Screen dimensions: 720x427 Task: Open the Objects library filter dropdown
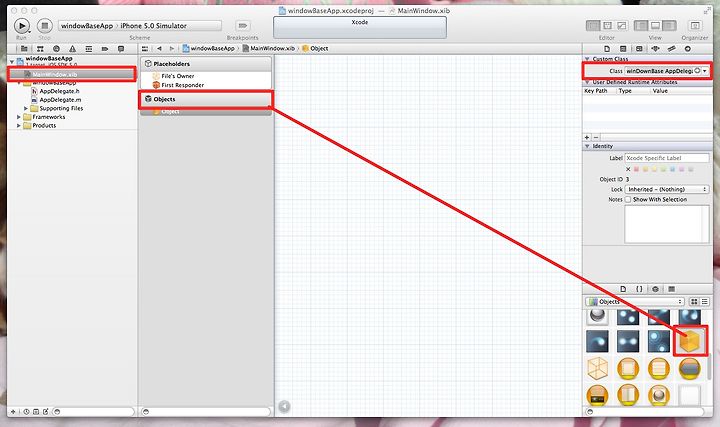click(x=635, y=302)
